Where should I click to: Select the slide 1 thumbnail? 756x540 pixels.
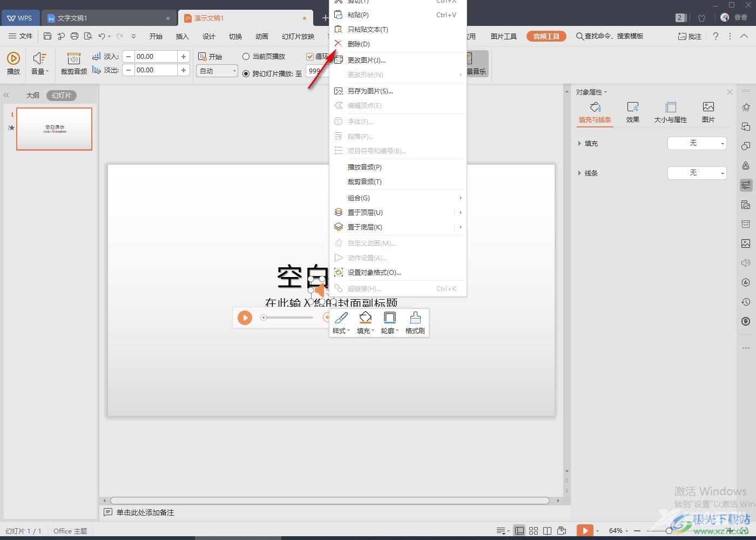click(x=54, y=129)
